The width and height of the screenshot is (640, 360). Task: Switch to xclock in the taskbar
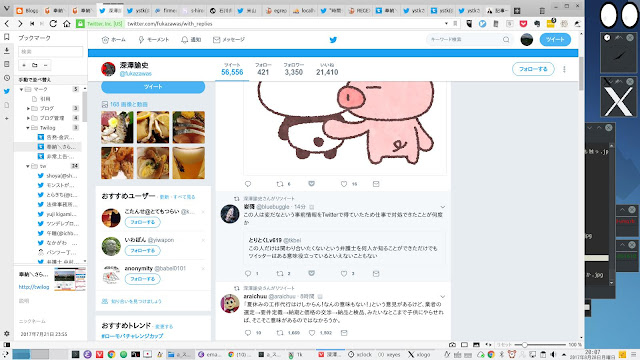click(x=360, y=355)
